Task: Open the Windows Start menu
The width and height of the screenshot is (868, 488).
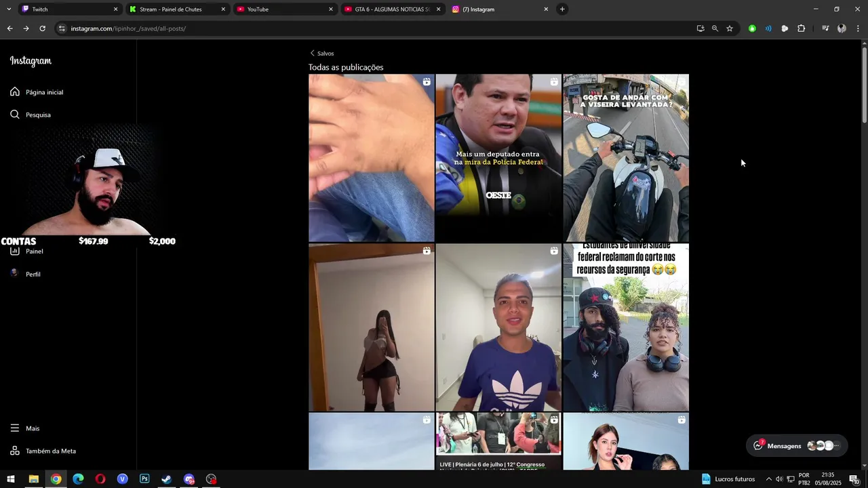Action: click(11, 479)
